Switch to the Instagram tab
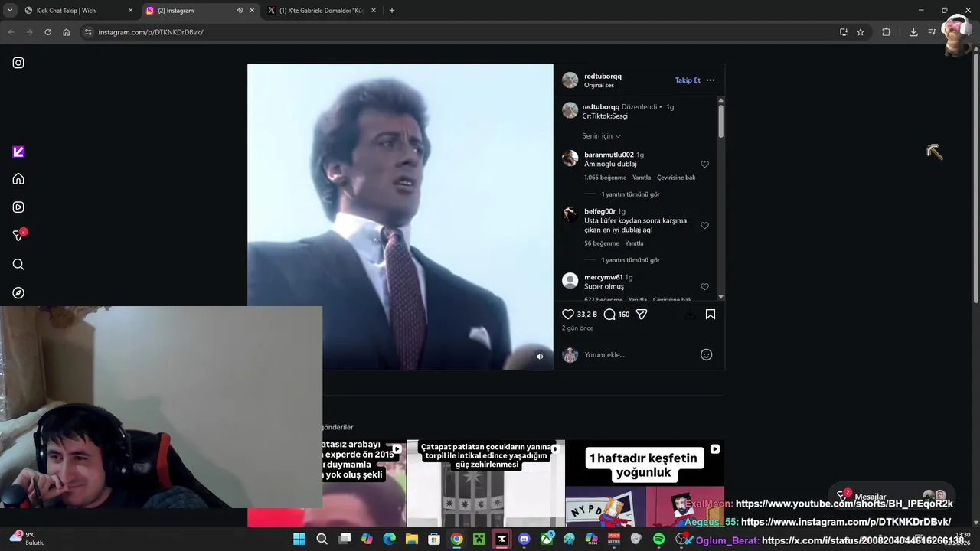This screenshot has width=980, height=551. coord(199,11)
